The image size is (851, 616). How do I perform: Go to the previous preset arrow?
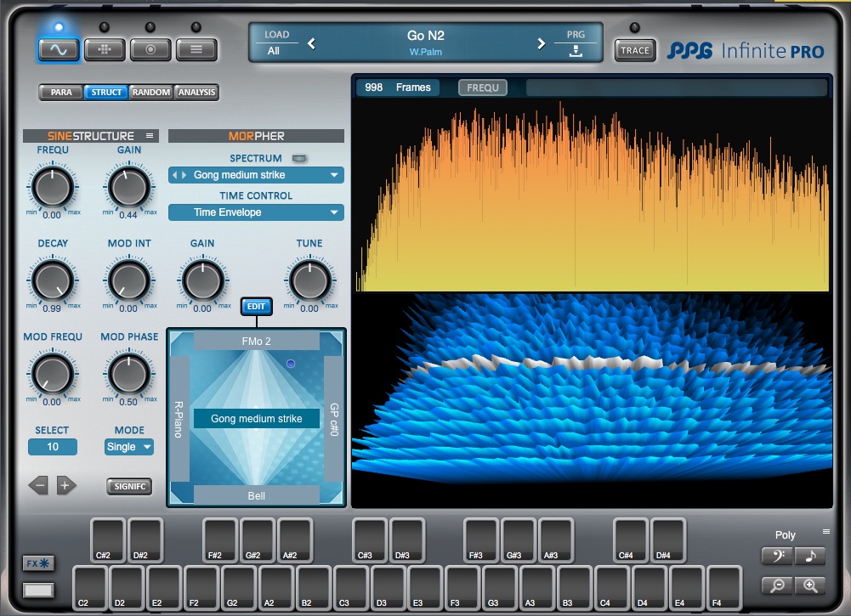(311, 43)
